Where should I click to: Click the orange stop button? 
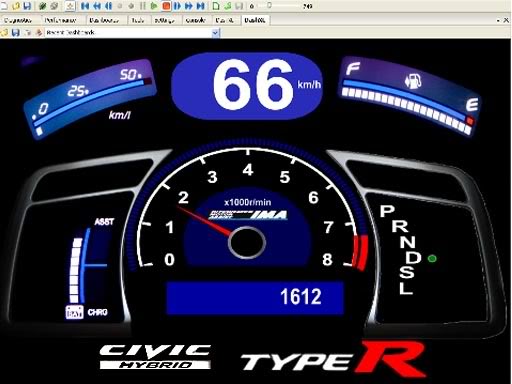tap(166, 6)
